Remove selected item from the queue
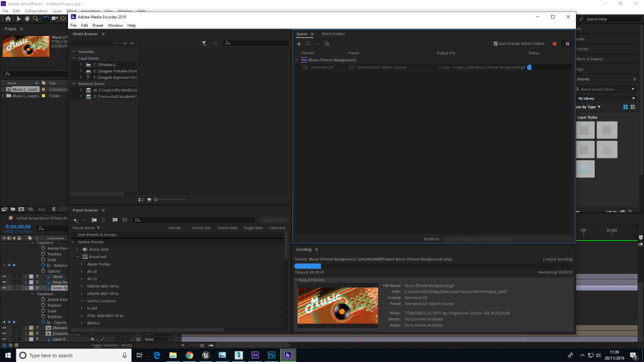The height and width of the screenshot is (362, 644). [318, 44]
